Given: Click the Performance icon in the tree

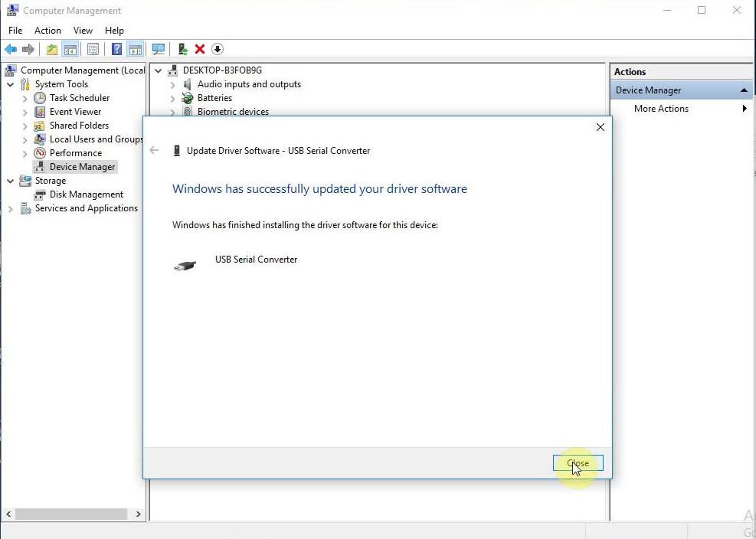Looking at the screenshot, I should 40,153.
